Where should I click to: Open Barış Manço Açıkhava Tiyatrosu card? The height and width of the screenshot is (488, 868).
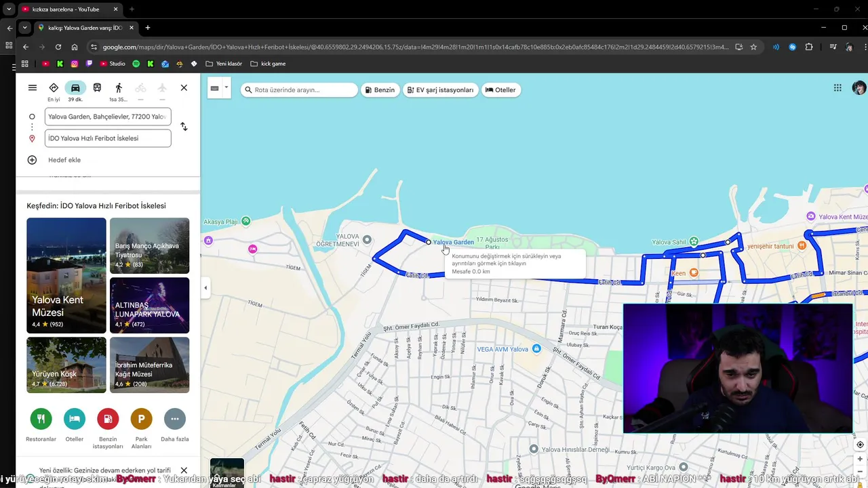point(150,245)
